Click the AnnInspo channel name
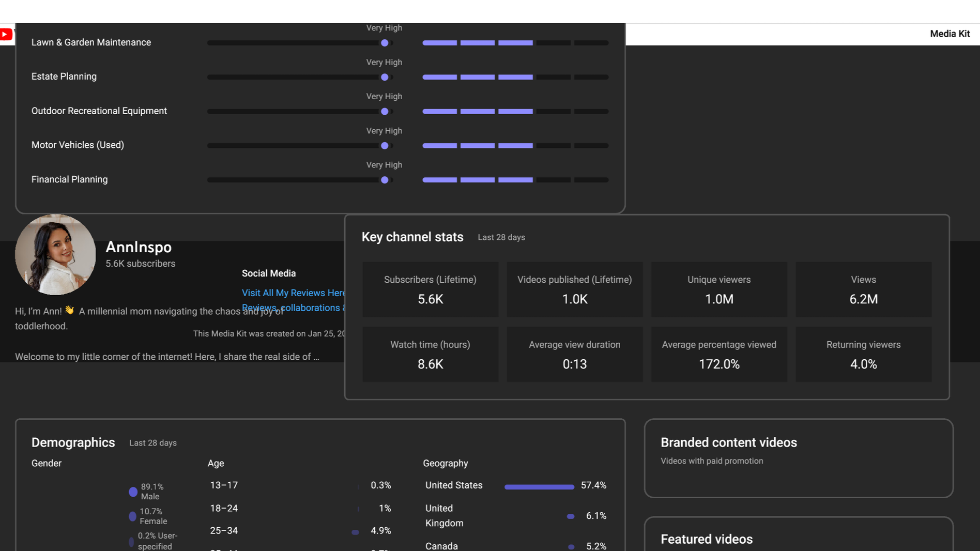This screenshot has height=551, width=980. (x=139, y=247)
